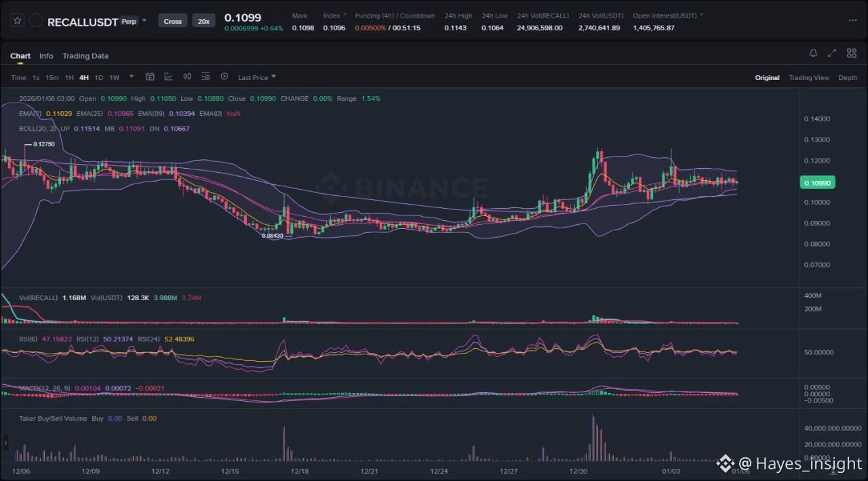Image resolution: width=868 pixels, height=481 pixels.
Task: Open the calendar date picker icon
Action: tap(150, 77)
